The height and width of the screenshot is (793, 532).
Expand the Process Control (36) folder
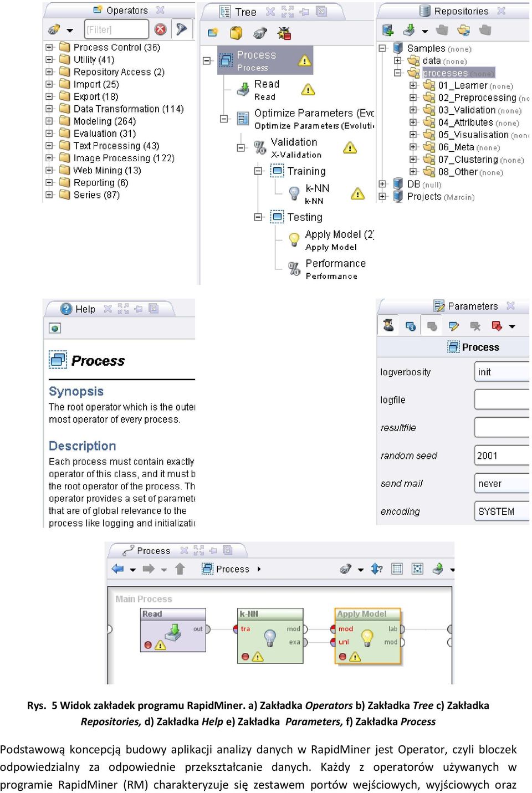pos(49,47)
